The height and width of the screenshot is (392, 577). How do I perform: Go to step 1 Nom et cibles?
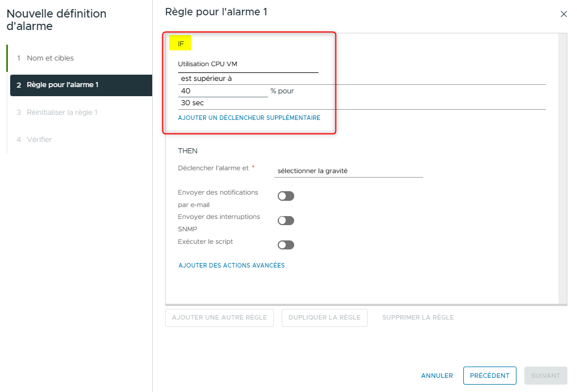click(50, 58)
